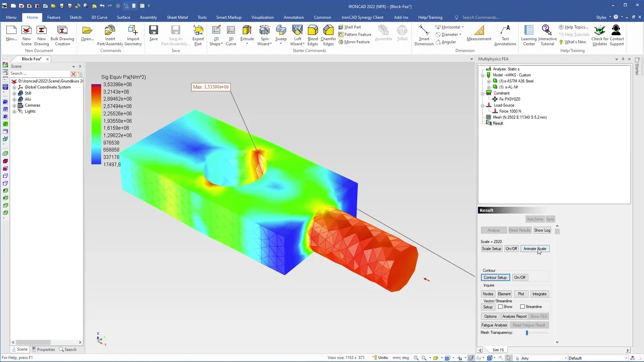
Task: Expand the Global Coordinate System node
Action: coord(14,87)
